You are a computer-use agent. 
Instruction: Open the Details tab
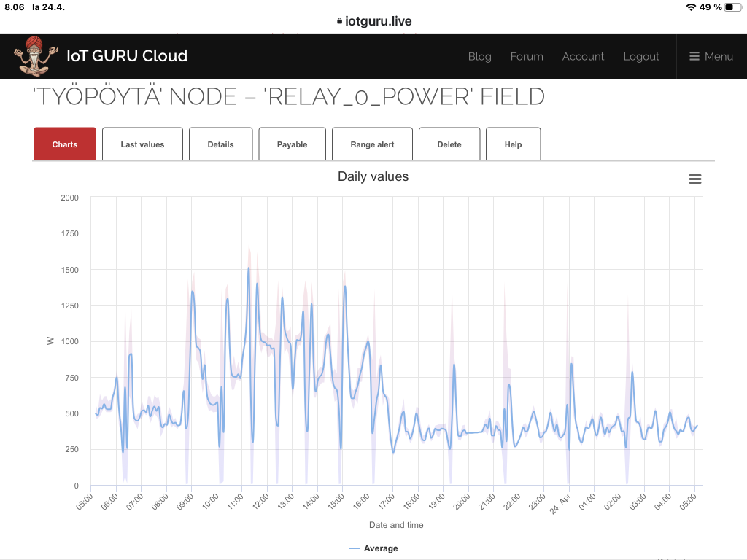pos(220,144)
